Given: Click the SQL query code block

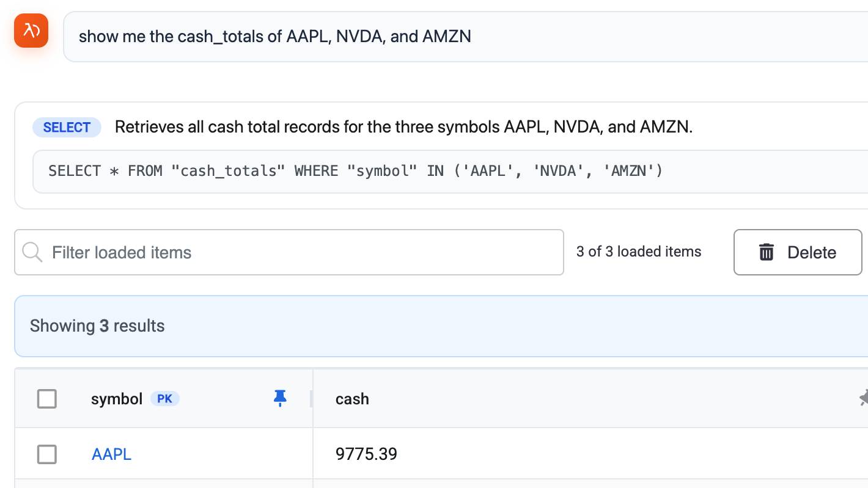Looking at the screenshot, I should [451, 171].
